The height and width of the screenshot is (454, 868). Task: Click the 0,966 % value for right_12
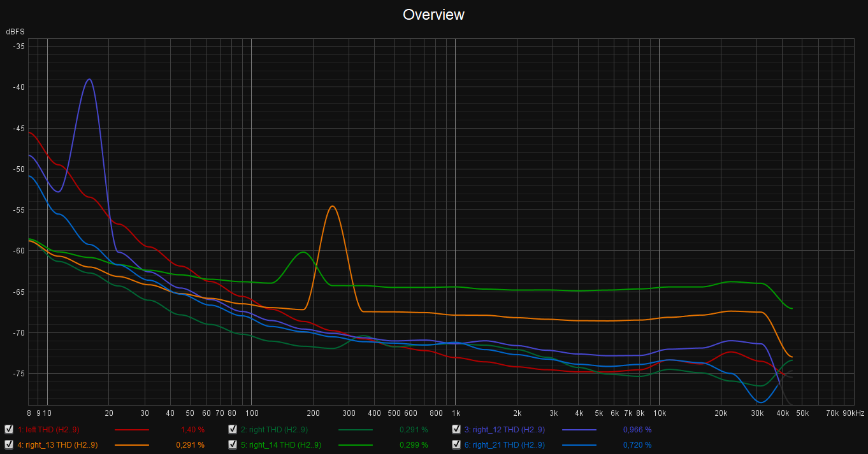tap(637, 430)
